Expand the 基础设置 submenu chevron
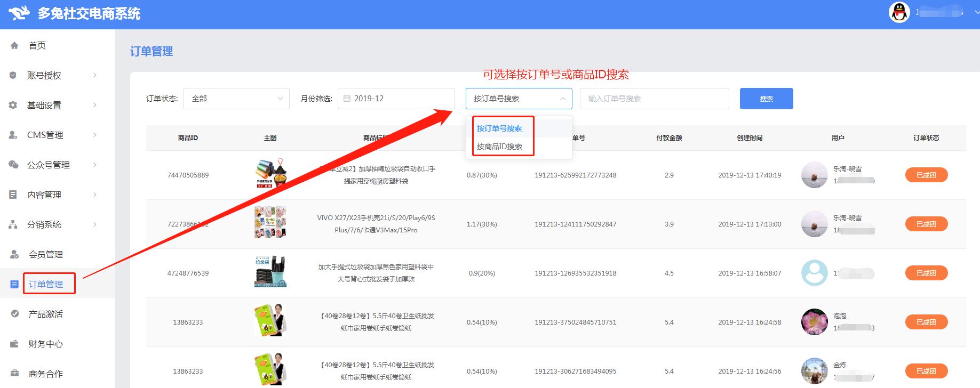This screenshot has height=388, width=980. point(95,105)
